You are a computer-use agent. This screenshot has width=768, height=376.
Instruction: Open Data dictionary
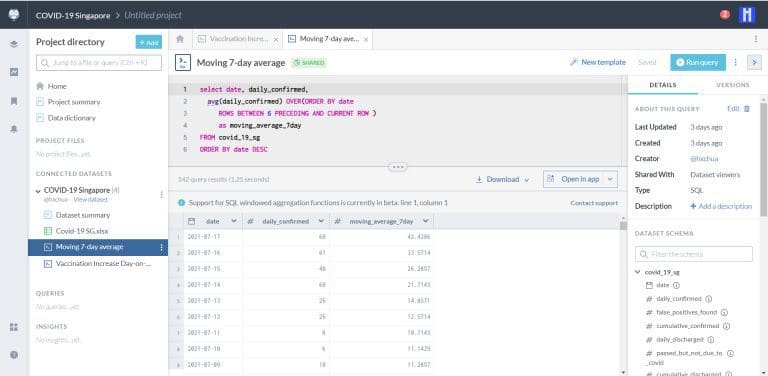coord(72,118)
